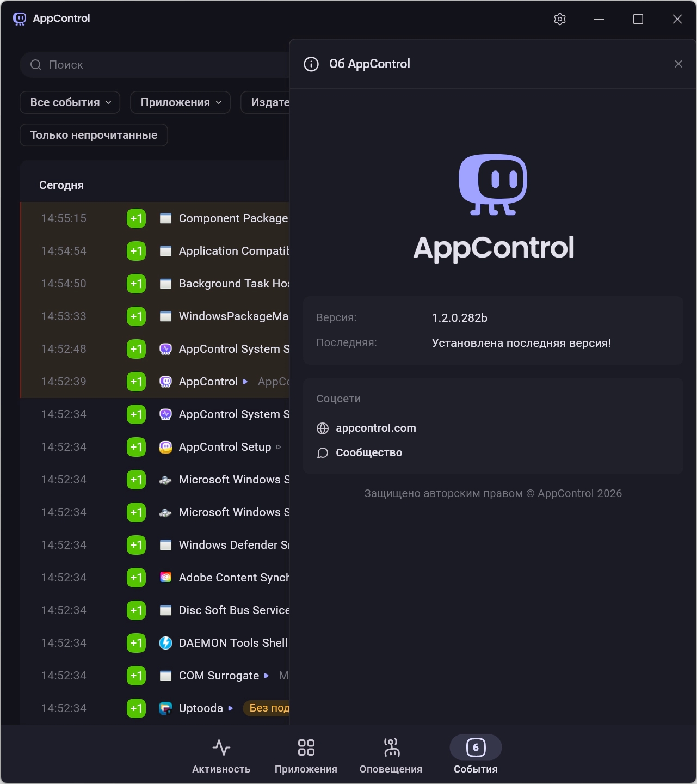Open settings via the gear icon
The image size is (697, 784).
560,19
